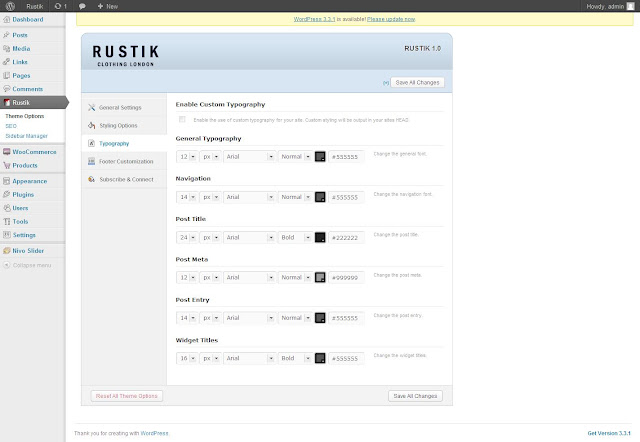Viewport: 640px width, 442px height.
Task: Click the Rustik site name in admin bar
Action: (x=35, y=6)
